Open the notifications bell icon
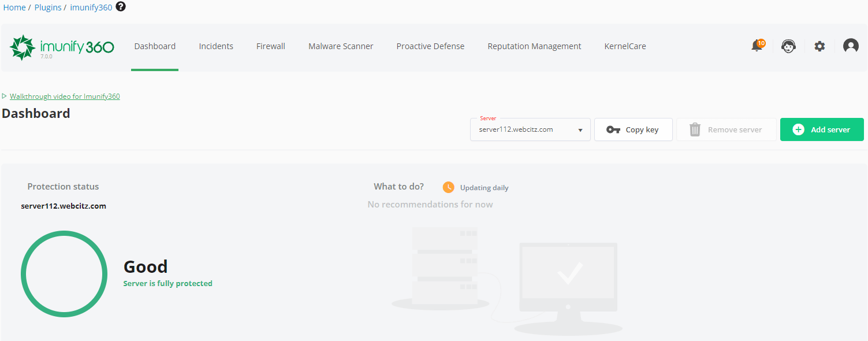Screen dimensions: 868x341 tap(757, 46)
